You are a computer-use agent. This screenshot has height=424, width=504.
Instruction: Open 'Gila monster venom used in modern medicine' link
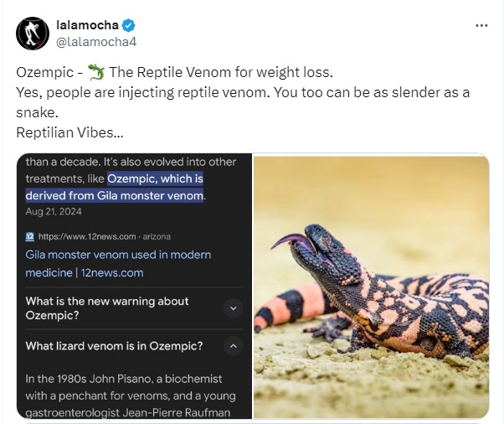[x=118, y=264]
